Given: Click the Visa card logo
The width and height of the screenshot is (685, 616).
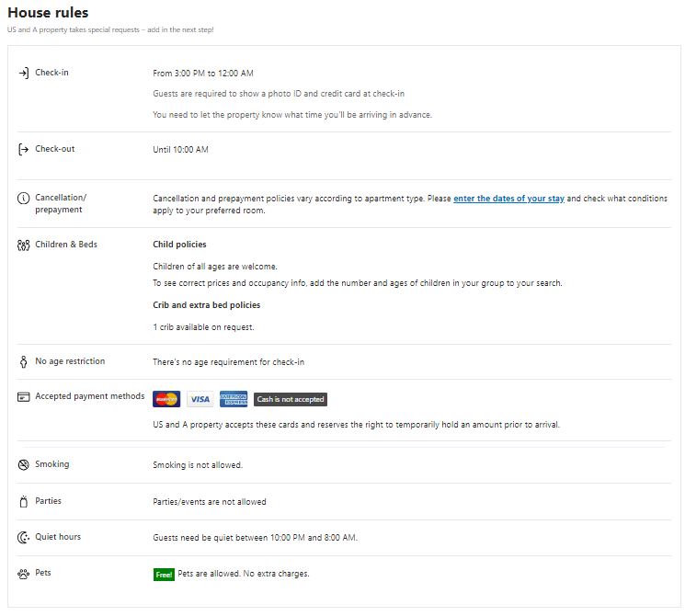Looking at the screenshot, I should point(200,399).
